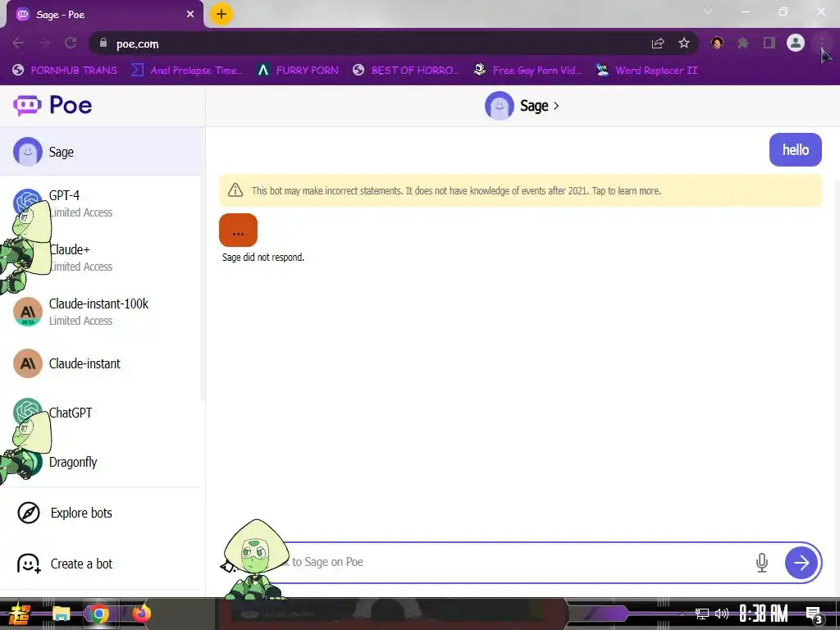This screenshot has height=630, width=840.
Task: Open Claude-instant-100k bot avatar
Action: click(28, 312)
